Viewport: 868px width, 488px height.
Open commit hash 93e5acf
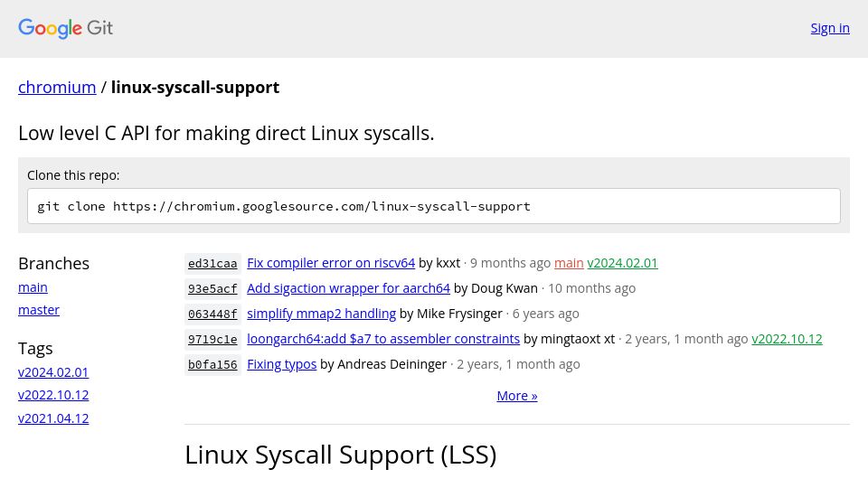pyautogui.click(x=212, y=289)
